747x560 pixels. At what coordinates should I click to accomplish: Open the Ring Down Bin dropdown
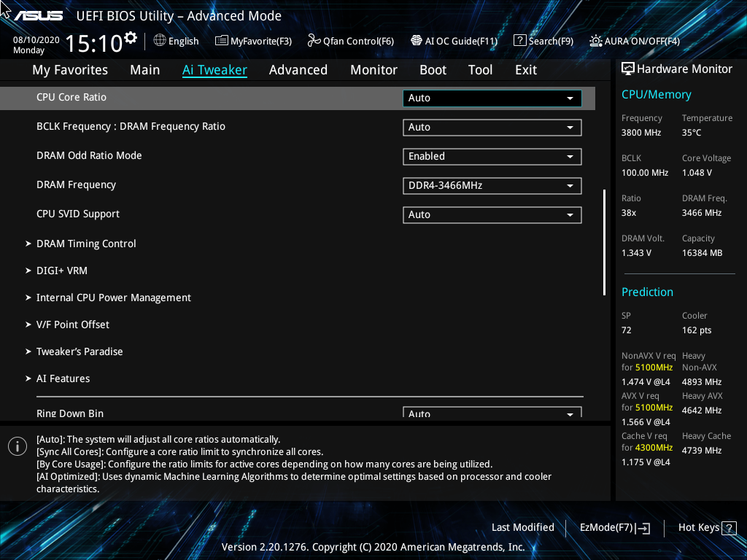pyautogui.click(x=492, y=412)
